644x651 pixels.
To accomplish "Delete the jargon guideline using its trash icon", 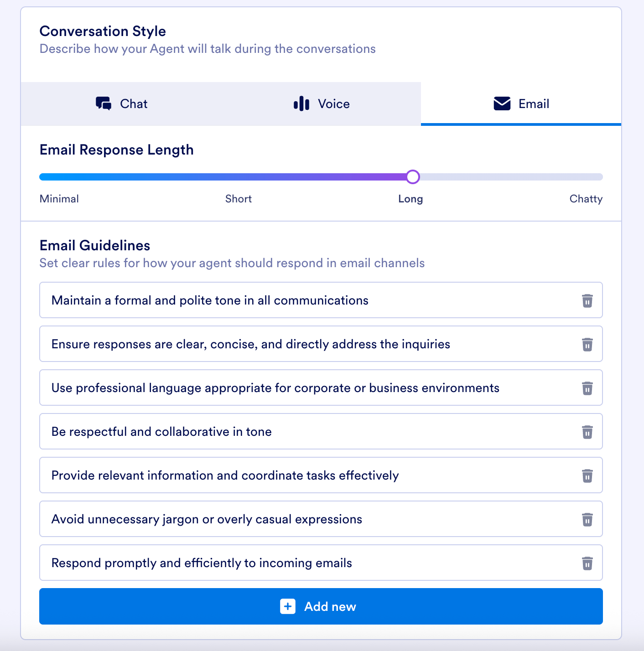I will coord(587,519).
